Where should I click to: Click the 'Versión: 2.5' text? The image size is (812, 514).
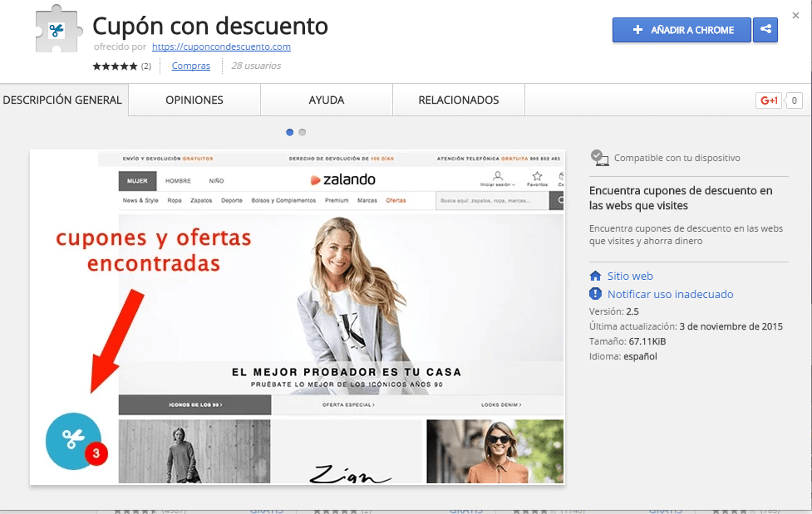point(613,311)
